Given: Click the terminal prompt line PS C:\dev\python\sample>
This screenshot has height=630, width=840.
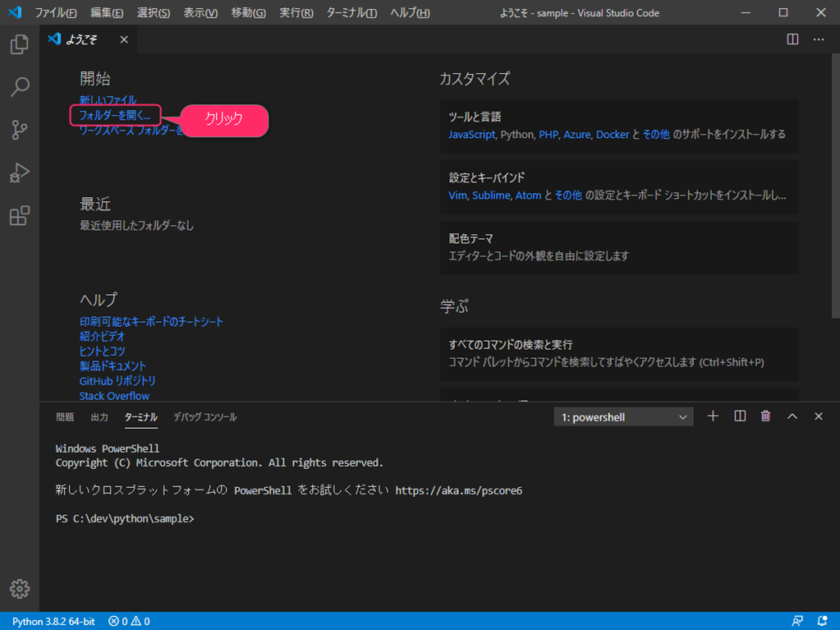Looking at the screenshot, I should pos(125,518).
